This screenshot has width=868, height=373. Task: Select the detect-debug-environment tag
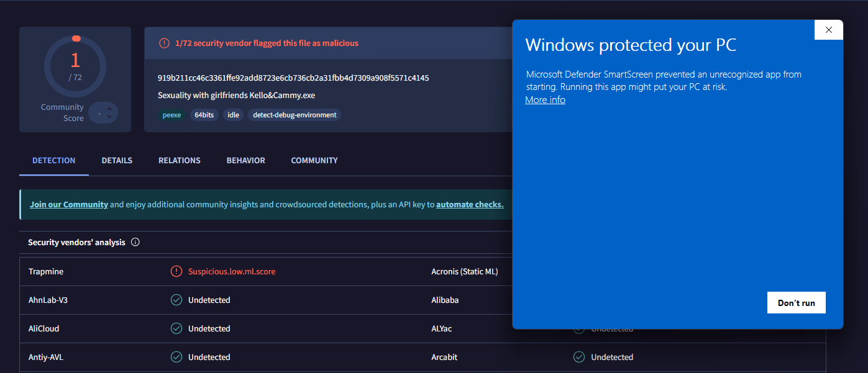pyautogui.click(x=295, y=115)
